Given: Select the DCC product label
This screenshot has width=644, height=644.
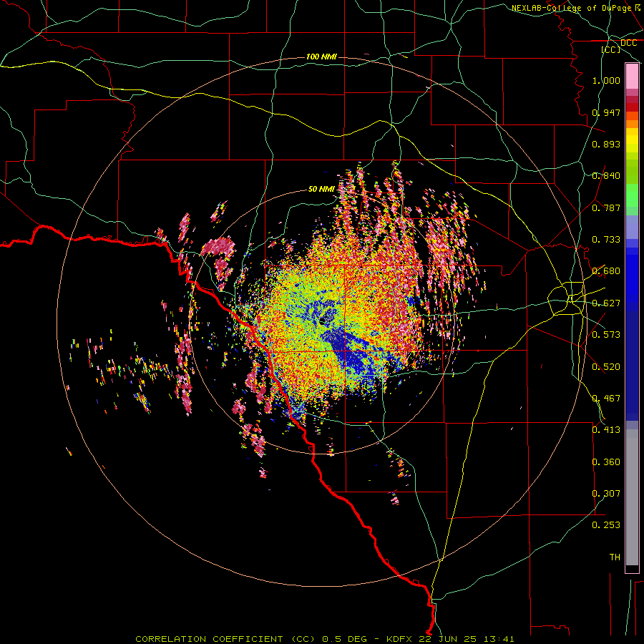Looking at the screenshot, I should coord(628,43).
